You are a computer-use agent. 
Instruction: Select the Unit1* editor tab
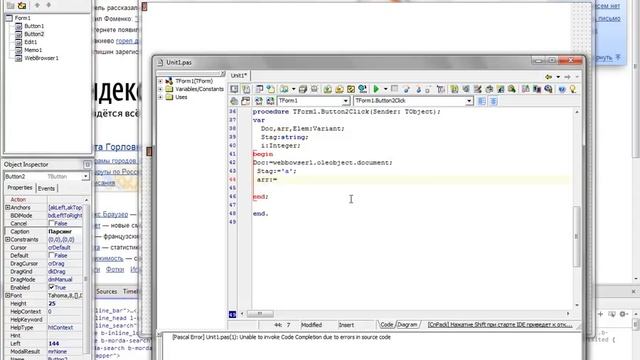(x=239, y=76)
